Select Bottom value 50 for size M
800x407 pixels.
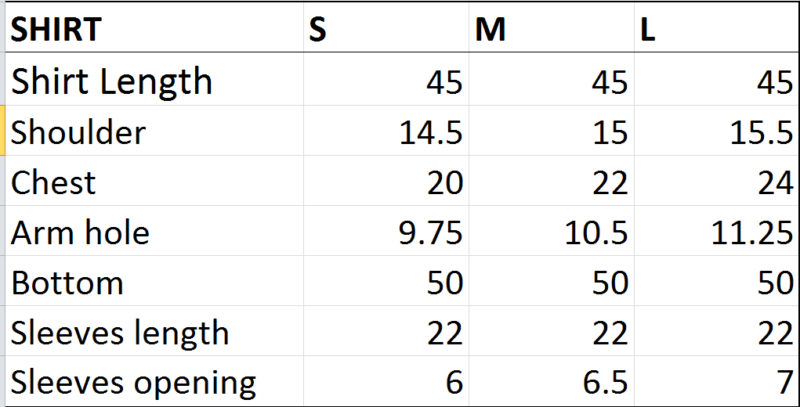pos(552,281)
